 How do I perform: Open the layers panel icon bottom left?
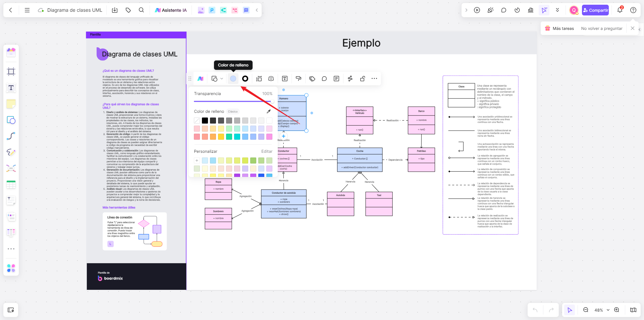(11, 310)
